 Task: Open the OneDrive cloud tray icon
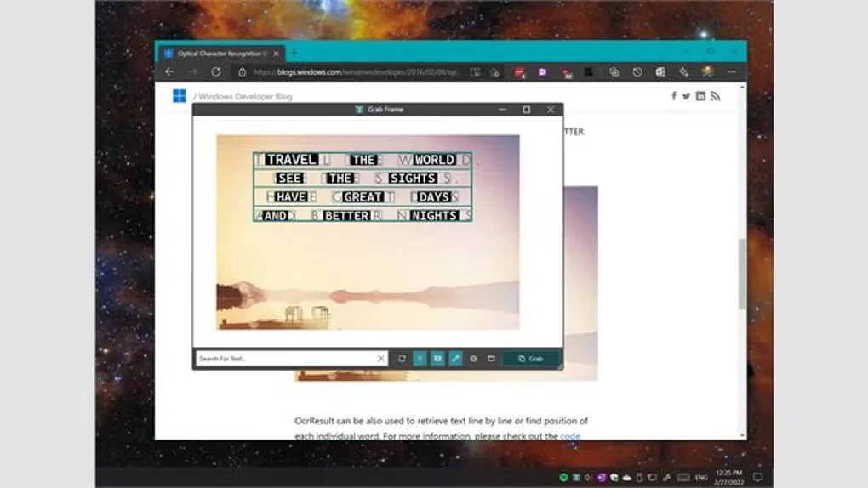[x=626, y=478]
